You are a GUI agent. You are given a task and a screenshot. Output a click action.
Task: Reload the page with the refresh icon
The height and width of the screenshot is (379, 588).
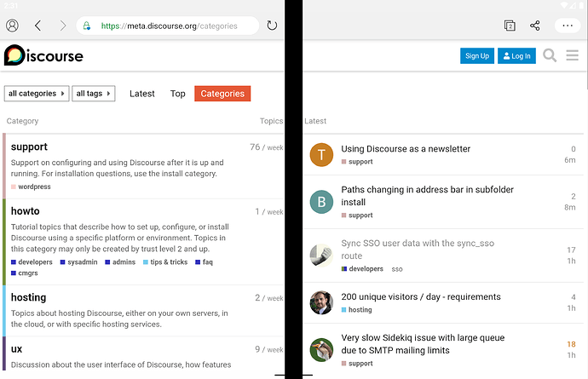coord(272,26)
